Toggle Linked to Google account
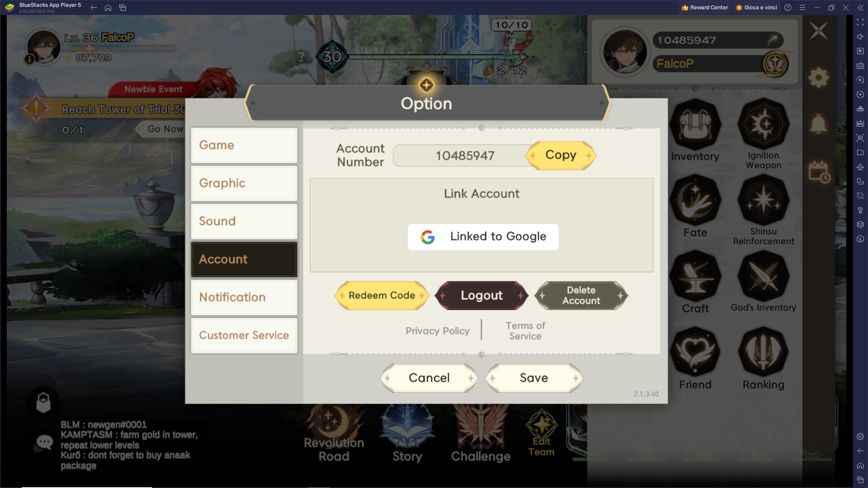 (x=481, y=236)
